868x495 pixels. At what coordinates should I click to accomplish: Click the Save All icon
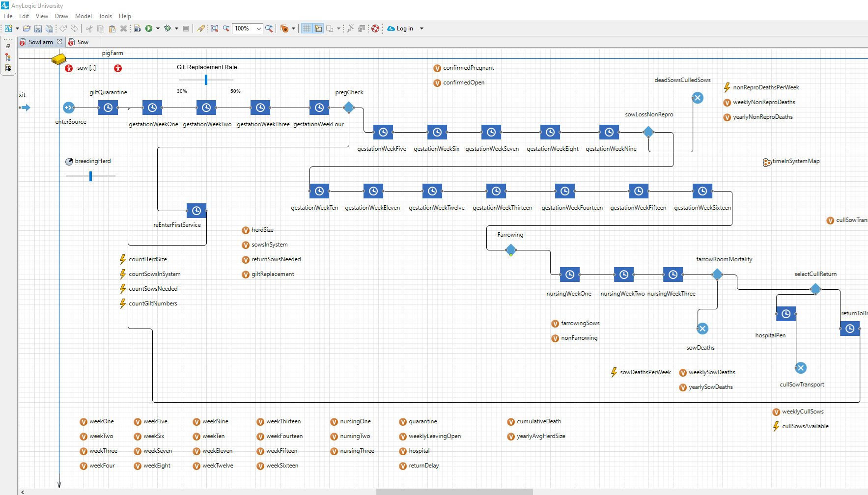click(49, 28)
